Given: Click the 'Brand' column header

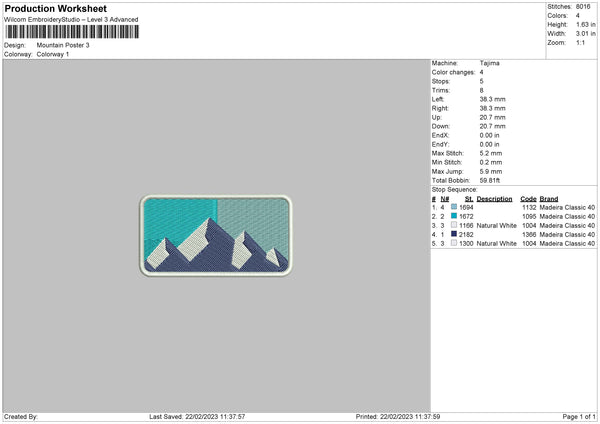Looking at the screenshot, I should click(549, 199).
